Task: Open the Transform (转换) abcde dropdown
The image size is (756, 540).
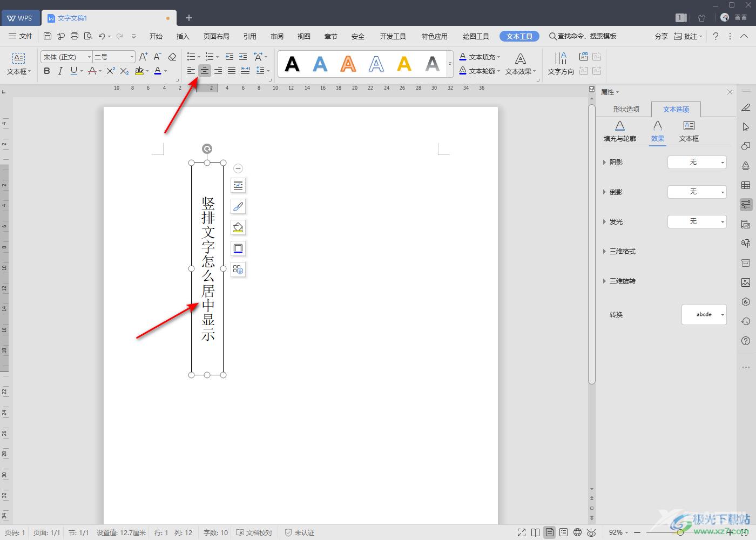Action: coord(704,314)
